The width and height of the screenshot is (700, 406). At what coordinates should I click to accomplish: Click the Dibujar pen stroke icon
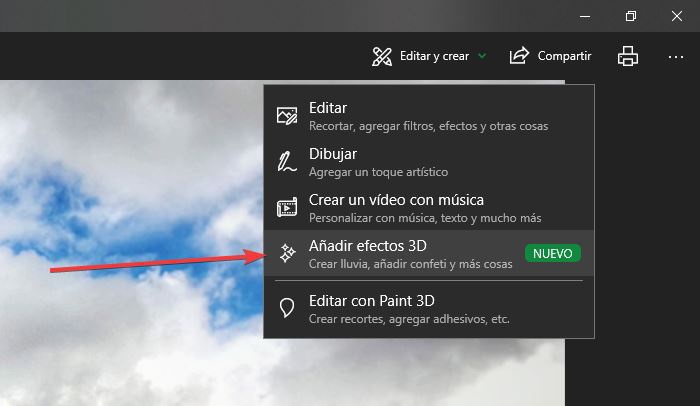tap(287, 162)
